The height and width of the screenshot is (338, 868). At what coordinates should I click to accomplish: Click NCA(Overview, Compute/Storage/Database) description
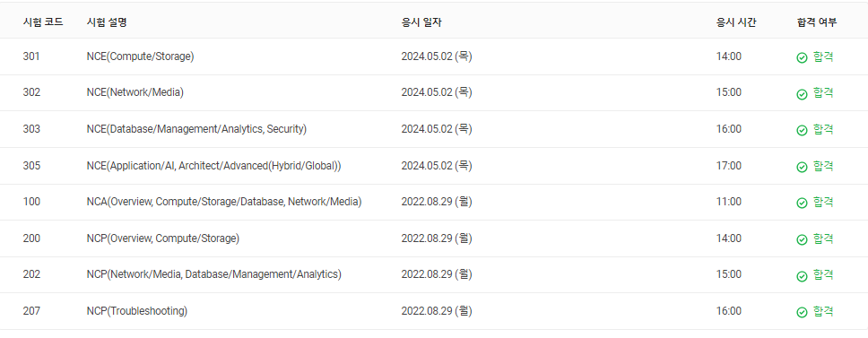pyautogui.click(x=224, y=202)
